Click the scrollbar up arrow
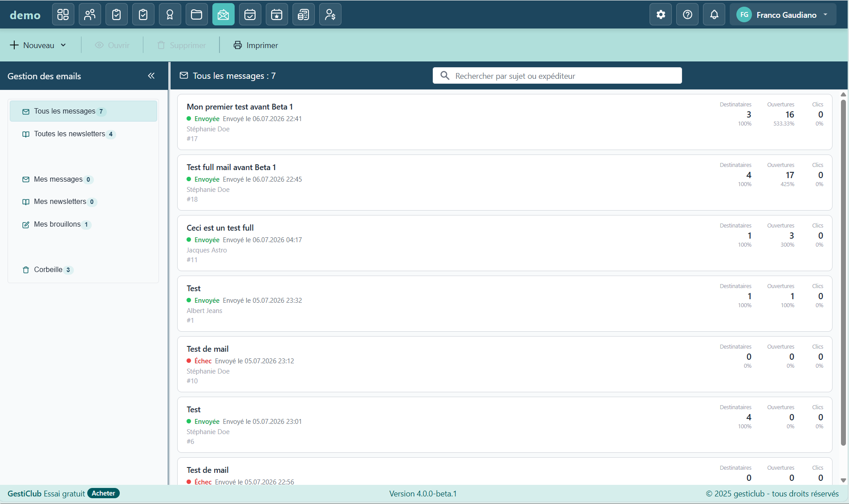Viewport: 849px width, 504px height. pyautogui.click(x=843, y=94)
